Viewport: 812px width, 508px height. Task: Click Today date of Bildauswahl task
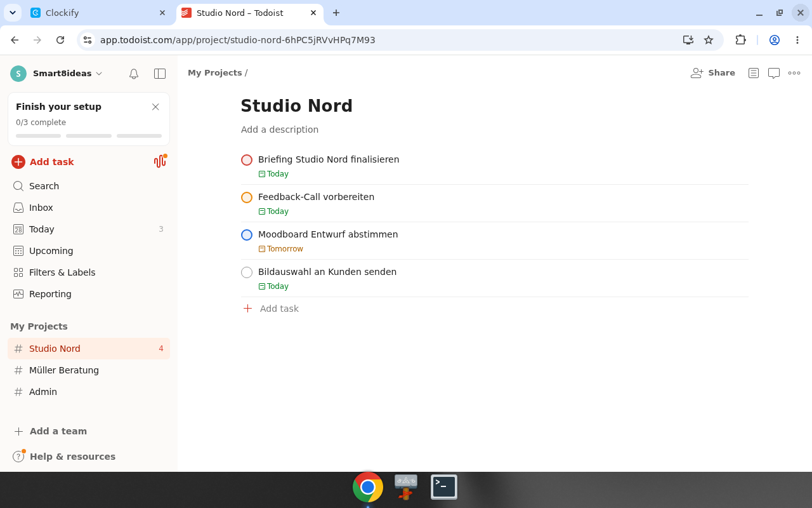[273, 286]
